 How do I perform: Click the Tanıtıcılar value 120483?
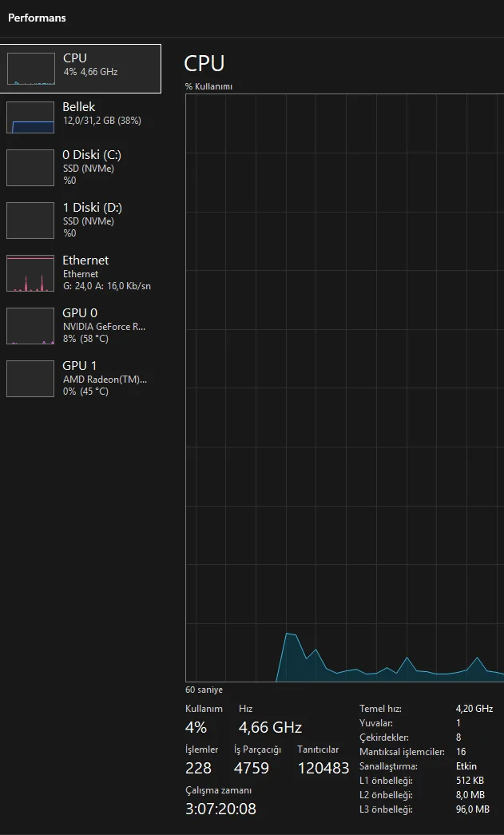click(323, 768)
